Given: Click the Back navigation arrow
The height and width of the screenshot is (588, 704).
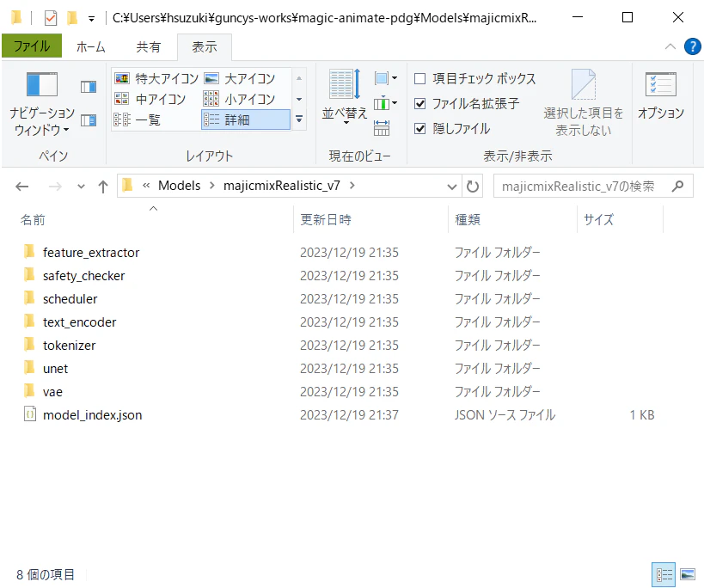Looking at the screenshot, I should [x=22, y=187].
